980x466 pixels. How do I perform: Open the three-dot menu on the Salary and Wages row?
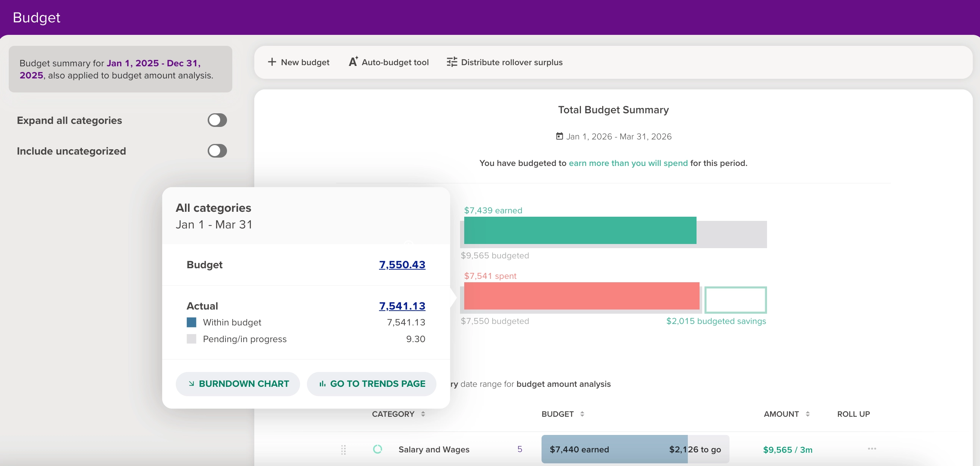click(x=872, y=449)
